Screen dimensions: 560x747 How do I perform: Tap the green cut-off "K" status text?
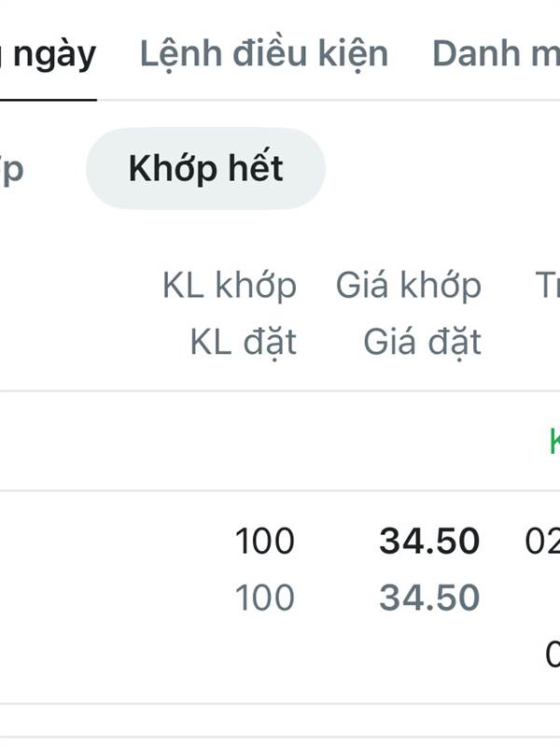(553, 441)
